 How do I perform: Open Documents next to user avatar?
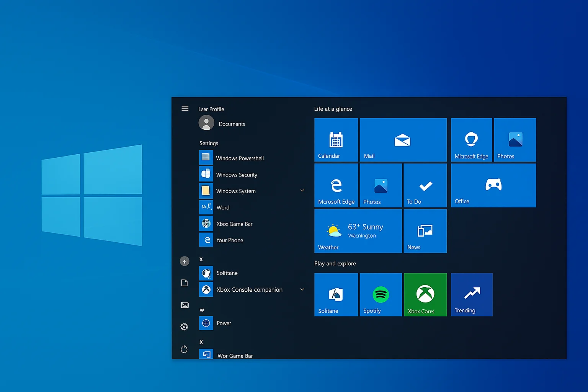[232, 124]
